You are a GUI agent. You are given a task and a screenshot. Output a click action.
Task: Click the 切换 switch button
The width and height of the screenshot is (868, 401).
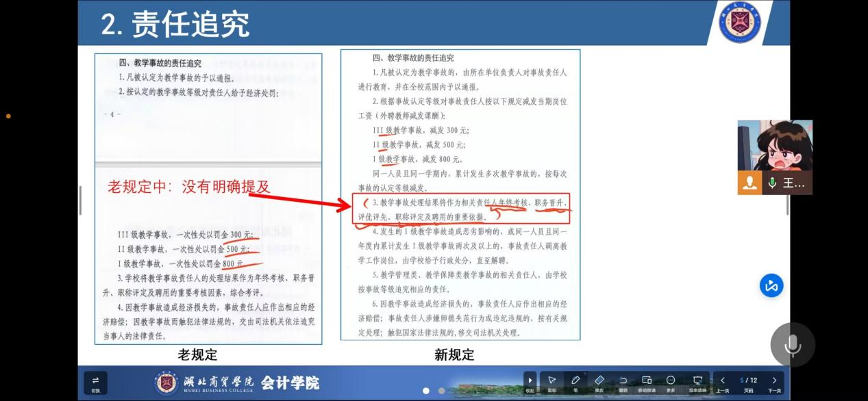coord(95,382)
